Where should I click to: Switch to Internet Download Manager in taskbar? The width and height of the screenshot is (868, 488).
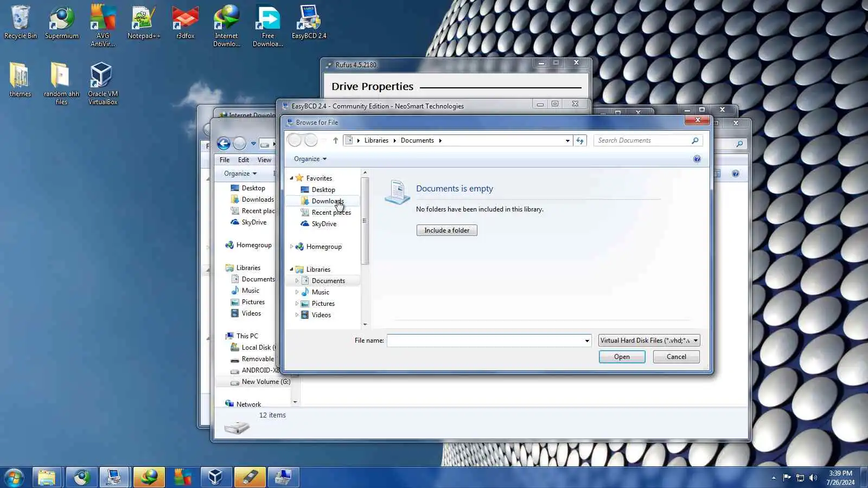pos(149,477)
